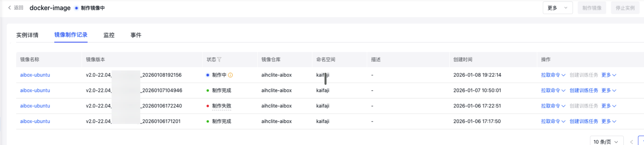The width and height of the screenshot is (644, 145).
Task: Click the back arrow icon labeled 返回
Action: pyautogui.click(x=10, y=8)
